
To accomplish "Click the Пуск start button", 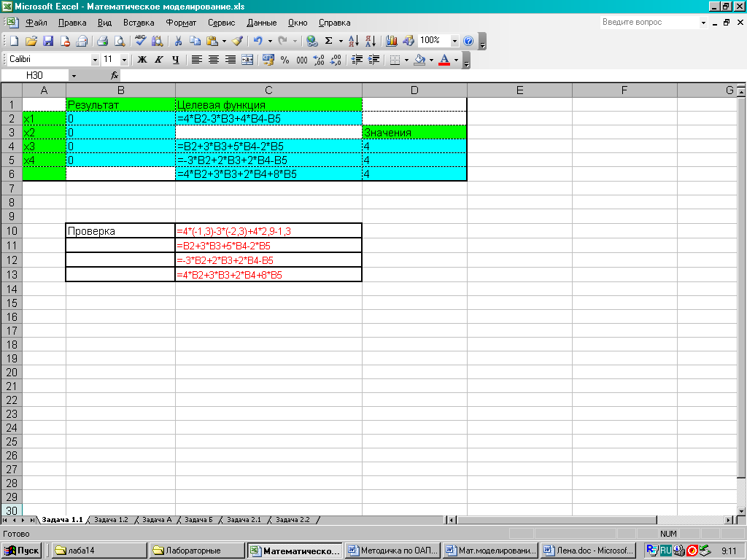I will pos(21,551).
